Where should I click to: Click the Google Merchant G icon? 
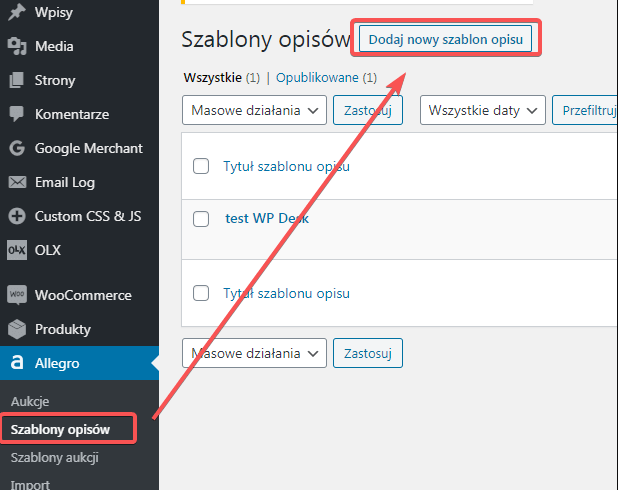pos(17,148)
